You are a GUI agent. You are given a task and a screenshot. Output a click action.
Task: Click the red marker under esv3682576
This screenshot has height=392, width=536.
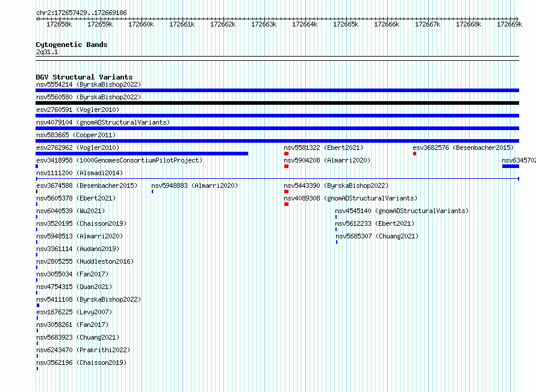pos(415,154)
